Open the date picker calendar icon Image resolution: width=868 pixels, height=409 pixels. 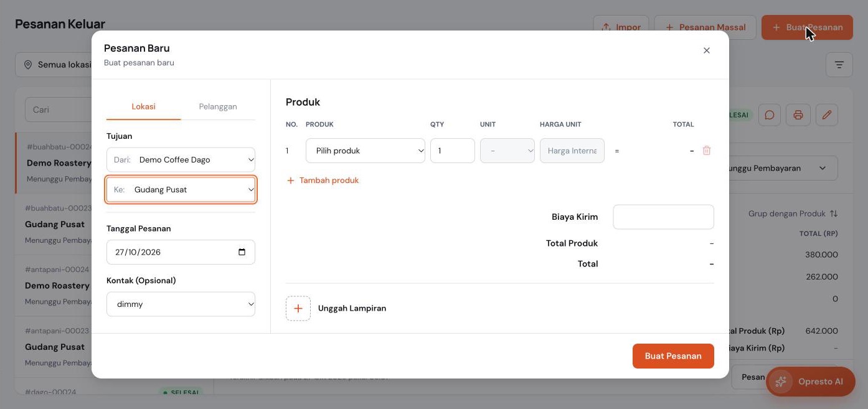click(x=242, y=252)
